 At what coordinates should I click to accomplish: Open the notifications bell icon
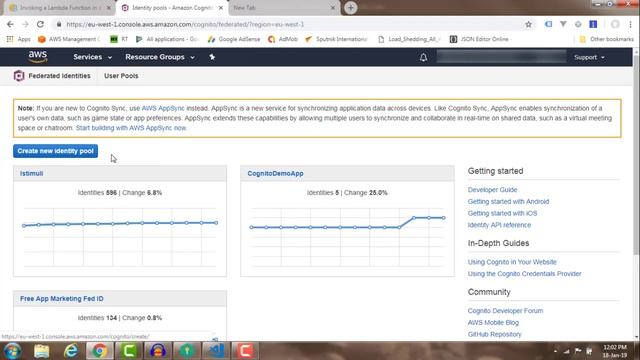point(423,57)
